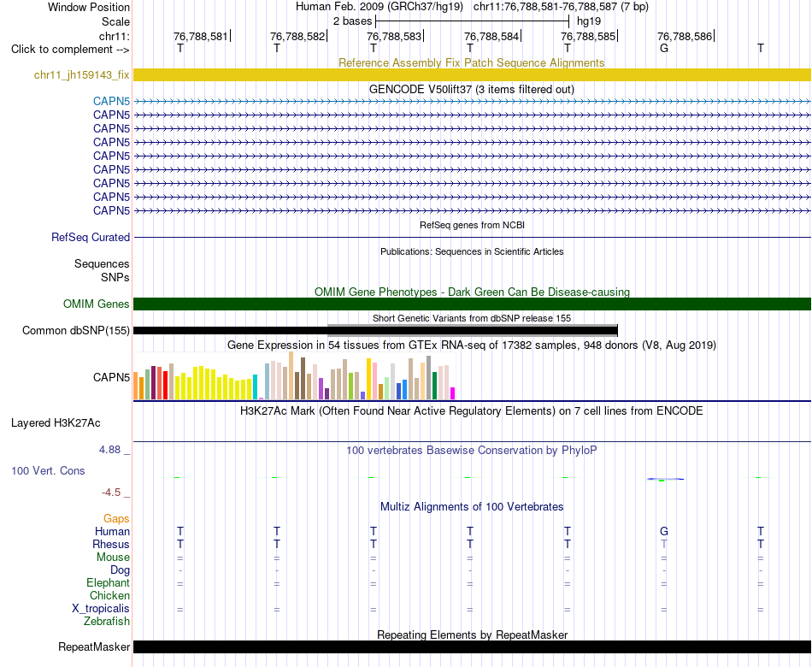The width and height of the screenshot is (812, 667).
Task: Click the RefSeq Curated track label
Action: (x=91, y=237)
